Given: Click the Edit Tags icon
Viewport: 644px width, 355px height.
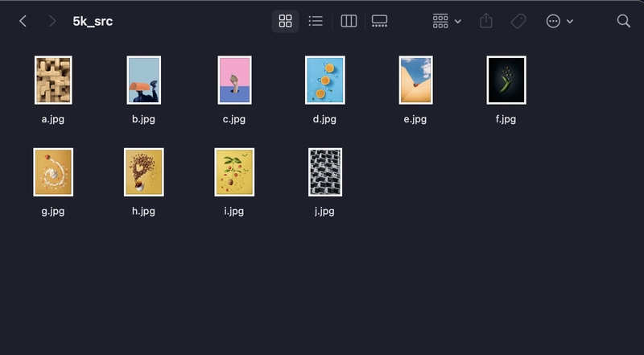Looking at the screenshot, I should (x=518, y=21).
